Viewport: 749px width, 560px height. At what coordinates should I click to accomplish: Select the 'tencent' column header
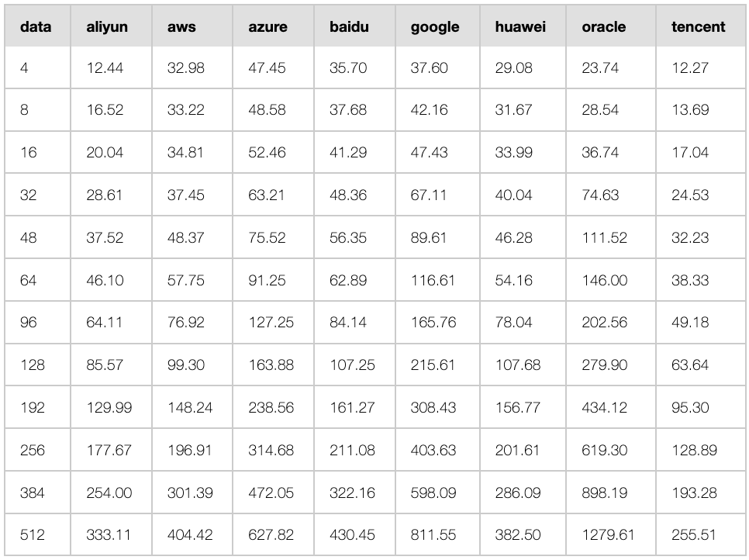click(701, 26)
